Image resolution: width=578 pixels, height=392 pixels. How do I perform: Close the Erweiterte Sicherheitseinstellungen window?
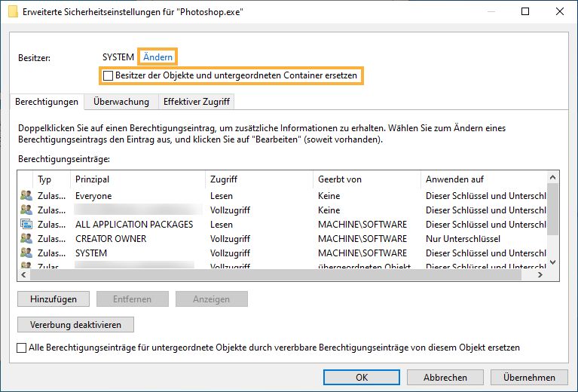pos(560,11)
